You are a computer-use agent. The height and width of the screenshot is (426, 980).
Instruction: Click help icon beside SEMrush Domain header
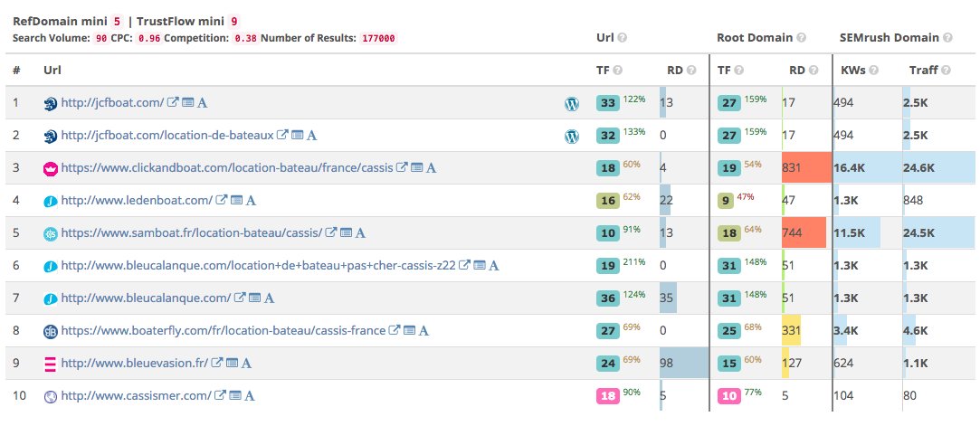click(x=947, y=37)
